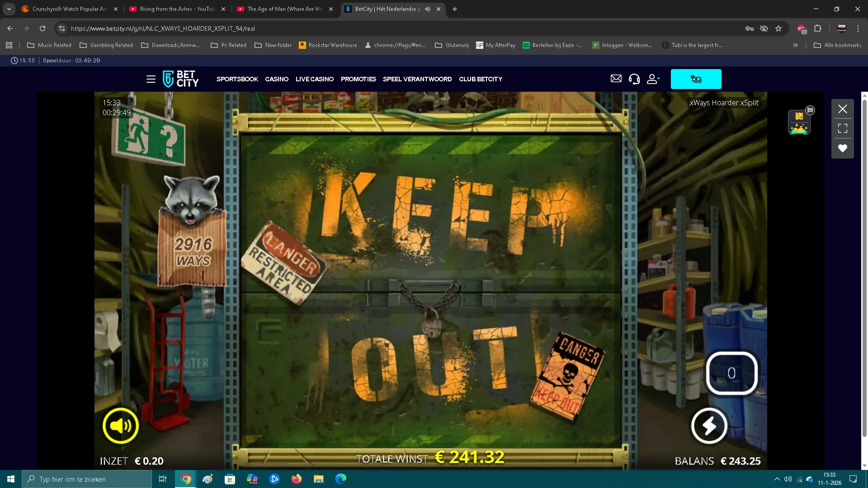Open CLUB BETCITY page

point(481,79)
